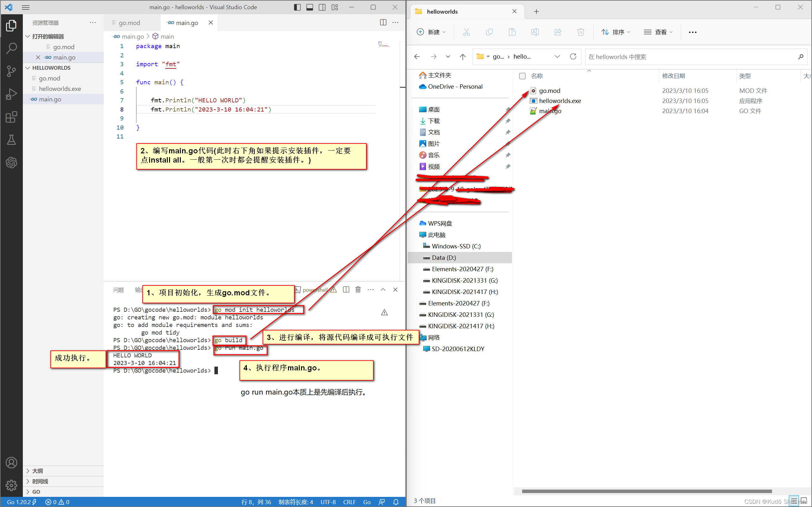Click the Manage gear icon
This screenshot has height=507, width=812.
coord(11,485)
